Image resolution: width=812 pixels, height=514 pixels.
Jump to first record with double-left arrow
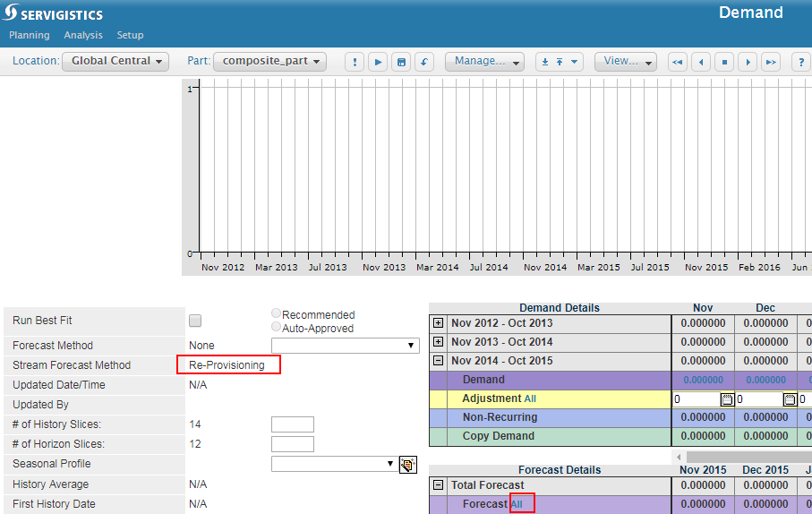pos(678,62)
